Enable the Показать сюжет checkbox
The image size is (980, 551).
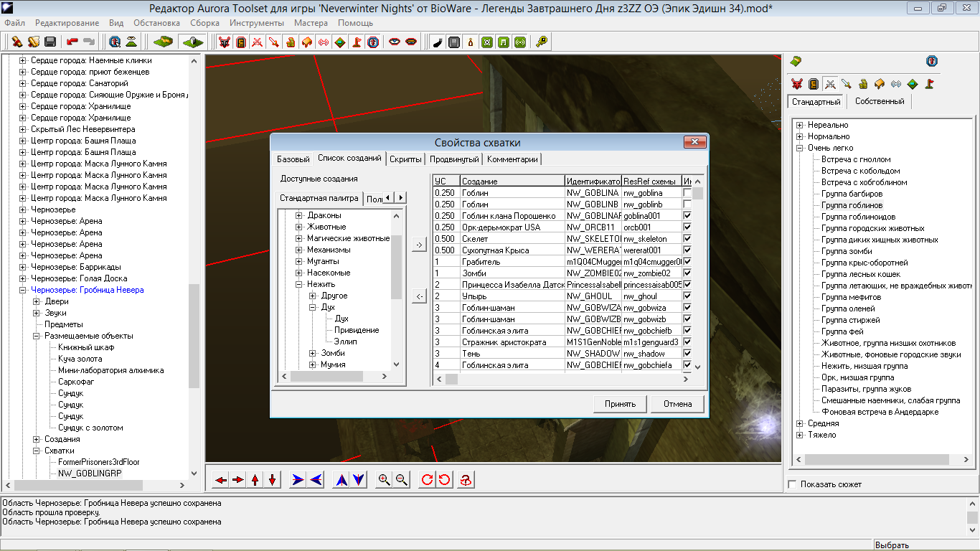(x=792, y=484)
